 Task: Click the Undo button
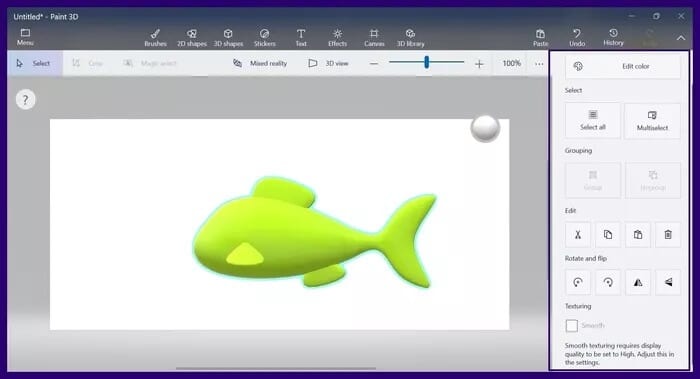[x=577, y=37]
